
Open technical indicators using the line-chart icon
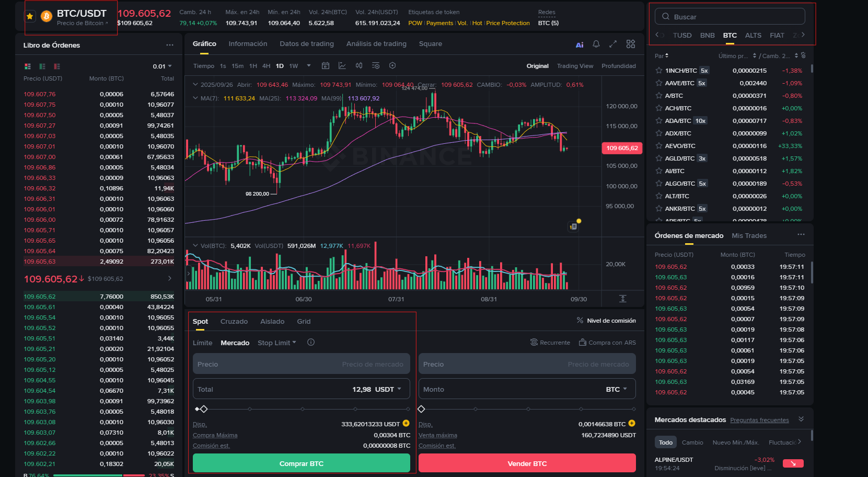coord(342,65)
